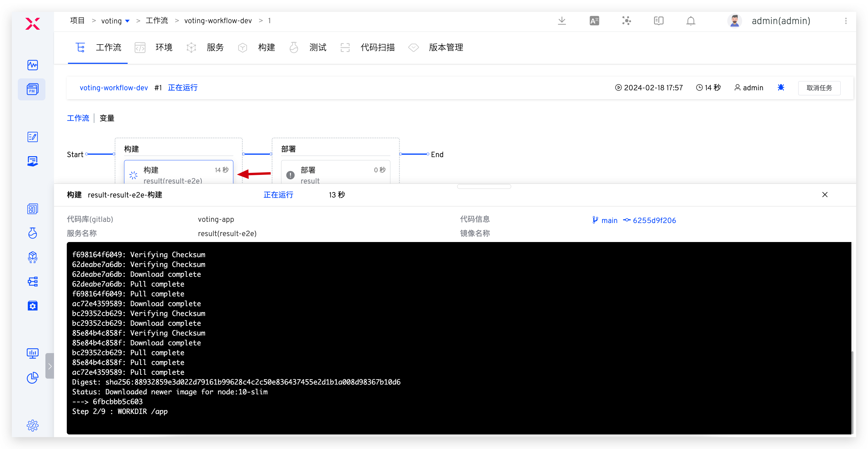Switch to the 环境 tab

(164, 47)
